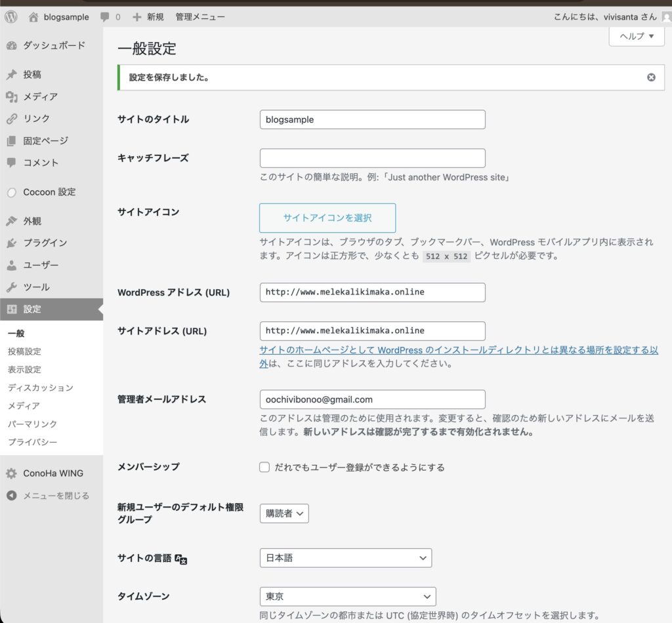The height and width of the screenshot is (623, 672).
Task: Dismiss the 設定を保存しました notice
Action: (x=651, y=77)
